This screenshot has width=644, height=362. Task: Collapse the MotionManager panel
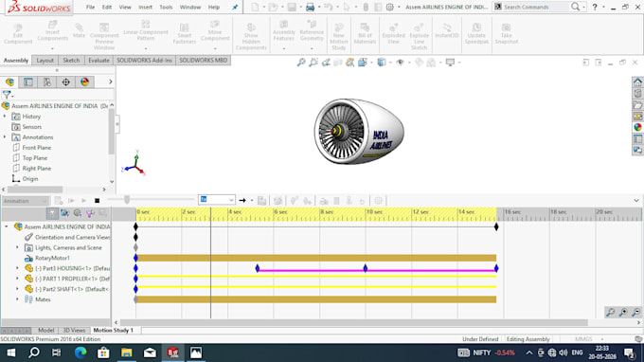636,201
